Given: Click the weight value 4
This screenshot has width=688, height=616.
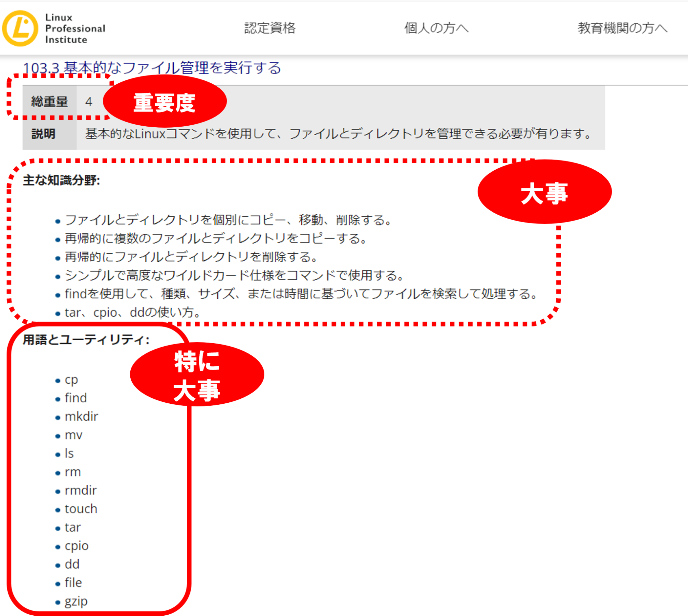Looking at the screenshot, I should pos(88,101).
